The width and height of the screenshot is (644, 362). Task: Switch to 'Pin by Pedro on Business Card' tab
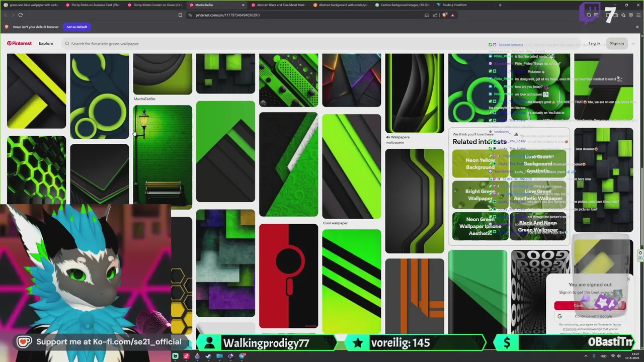[92, 5]
